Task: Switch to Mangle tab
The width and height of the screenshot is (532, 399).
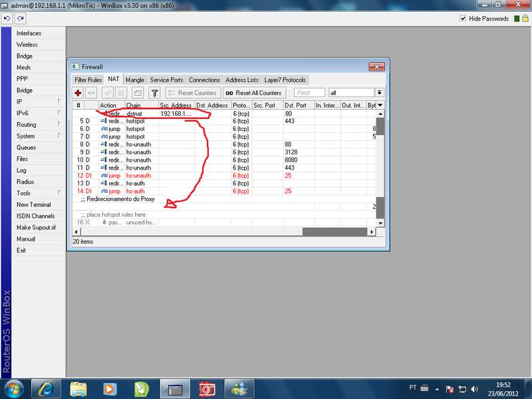Action: pyautogui.click(x=135, y=80)
